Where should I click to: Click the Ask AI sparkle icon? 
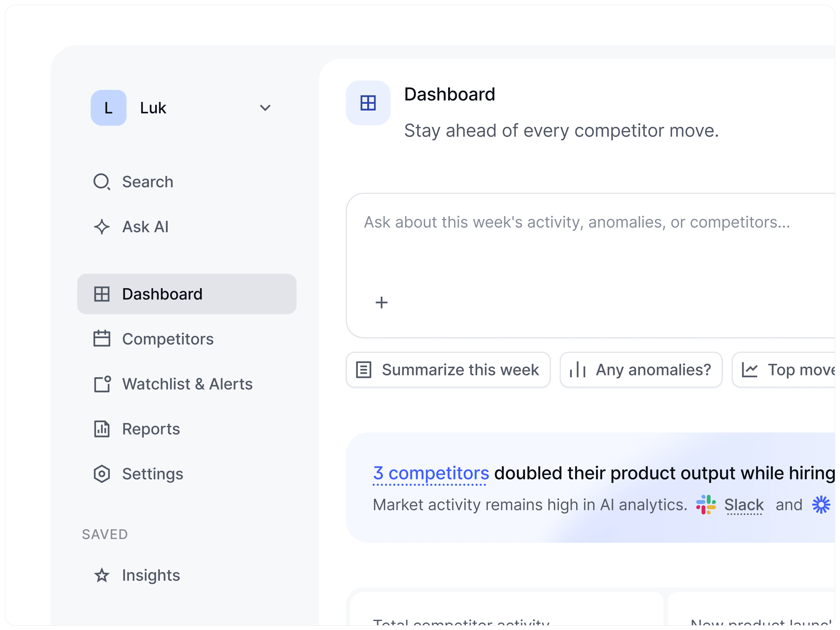click(x=102, y=227)
